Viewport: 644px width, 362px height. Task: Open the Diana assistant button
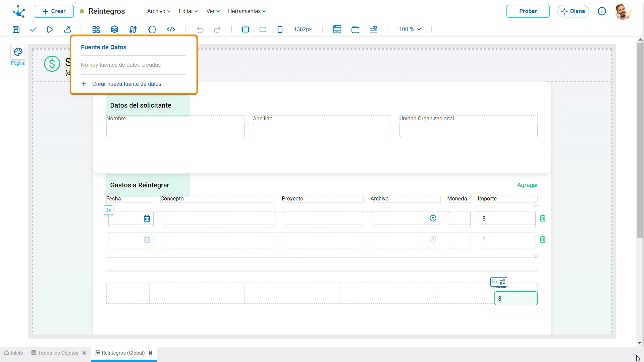(x=573, y=11)
